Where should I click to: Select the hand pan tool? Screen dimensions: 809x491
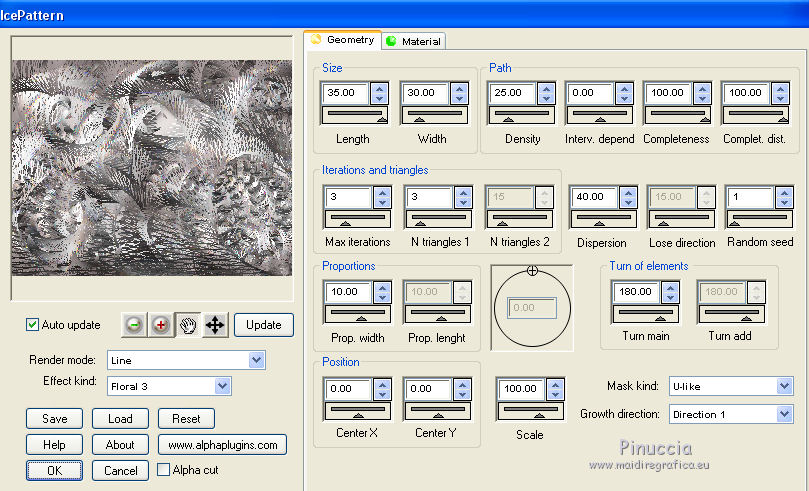pyautogui.click(x=187, y=325)
